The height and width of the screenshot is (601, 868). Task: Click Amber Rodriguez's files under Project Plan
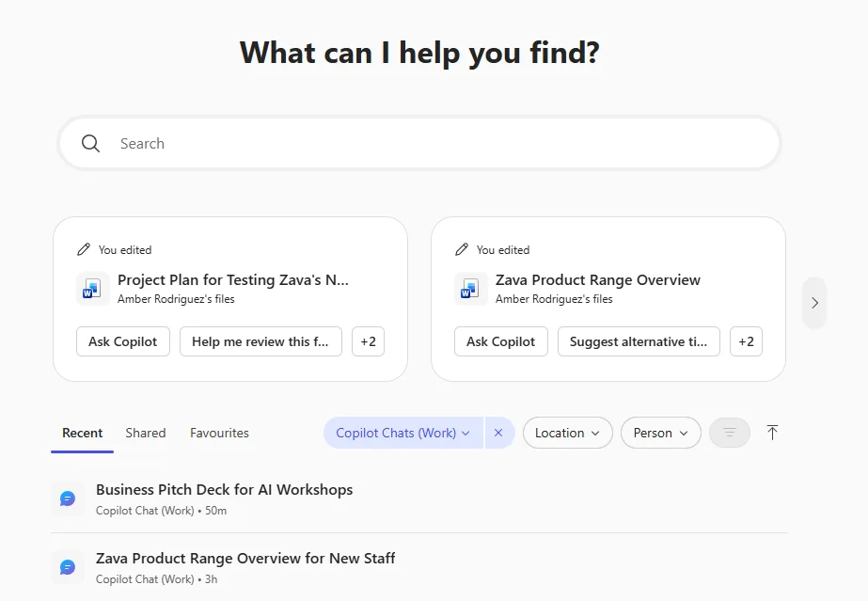pyautogui.click(x=176, y=299)
